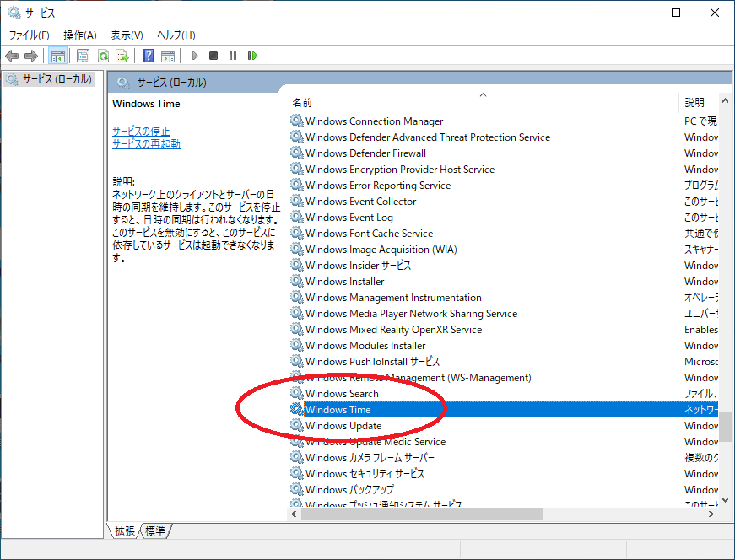
Task: Click the Pause Service toolbar icon
Action: coord(233,56)
